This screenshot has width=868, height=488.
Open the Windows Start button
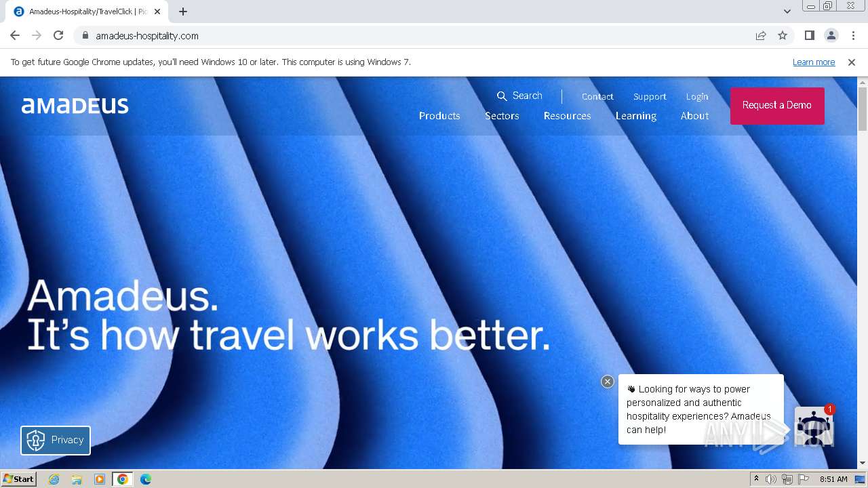[18, 479]
